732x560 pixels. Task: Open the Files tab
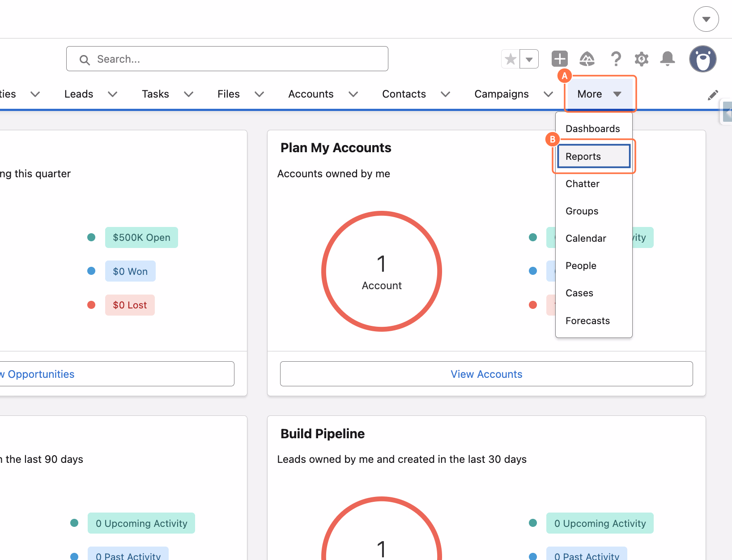click(x=229, y=94)
